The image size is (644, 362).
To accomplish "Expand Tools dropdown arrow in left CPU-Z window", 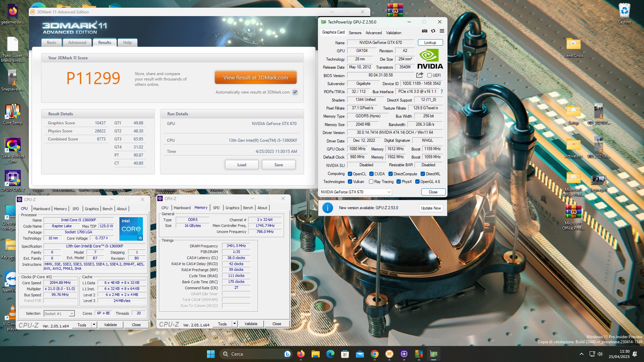I will tap(94, 325).
